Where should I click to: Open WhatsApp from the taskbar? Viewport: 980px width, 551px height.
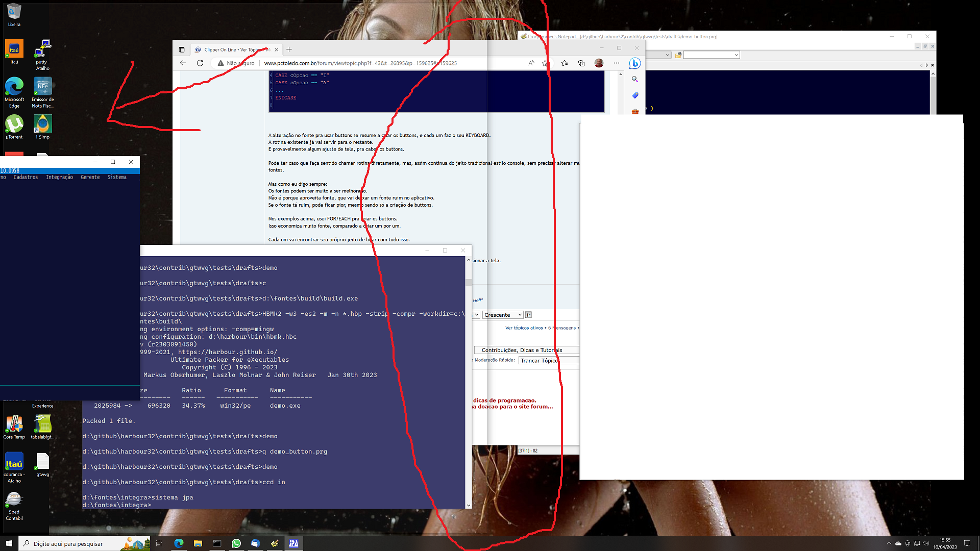(x=236, y=543)
